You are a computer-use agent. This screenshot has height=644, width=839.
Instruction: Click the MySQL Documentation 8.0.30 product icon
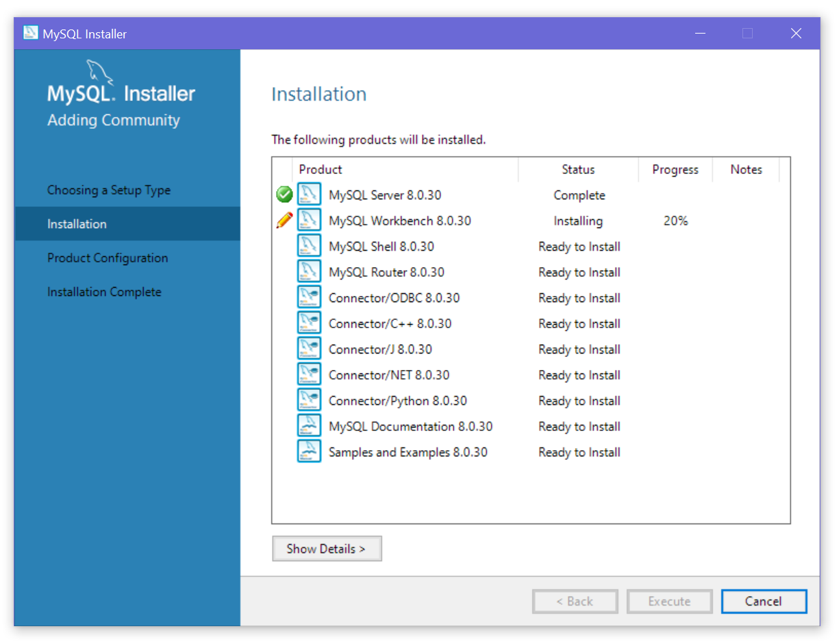(309, 426)
